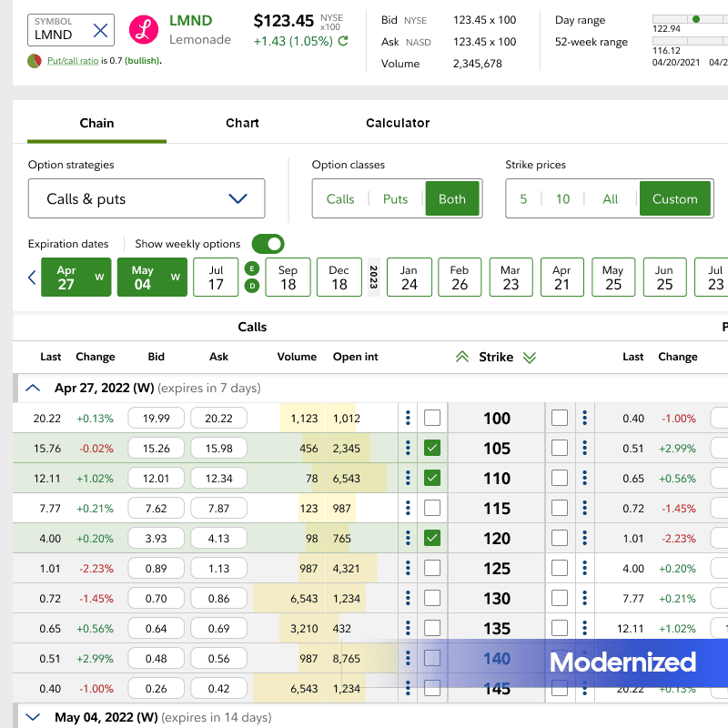Open the puts action menu for strike 130
This screenshot has height=728, width=728.
click(584, 598)
